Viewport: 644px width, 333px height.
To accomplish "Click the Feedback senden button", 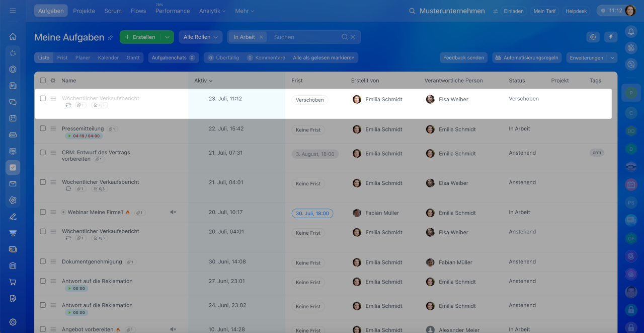I will (x=463, y=57).
